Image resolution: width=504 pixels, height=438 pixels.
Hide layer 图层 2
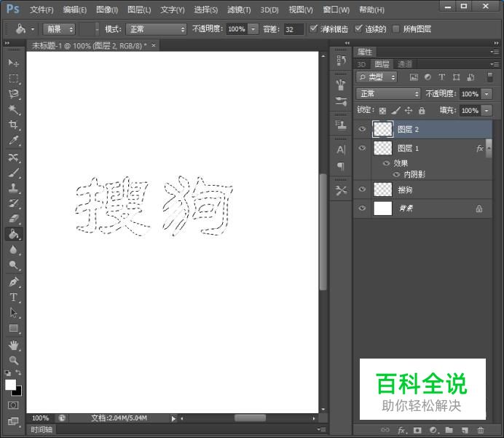coord(362,129)
